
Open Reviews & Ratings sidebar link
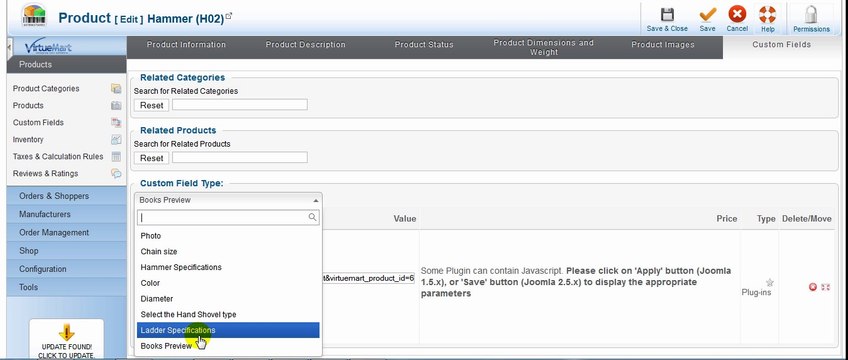tap(45, 174)
